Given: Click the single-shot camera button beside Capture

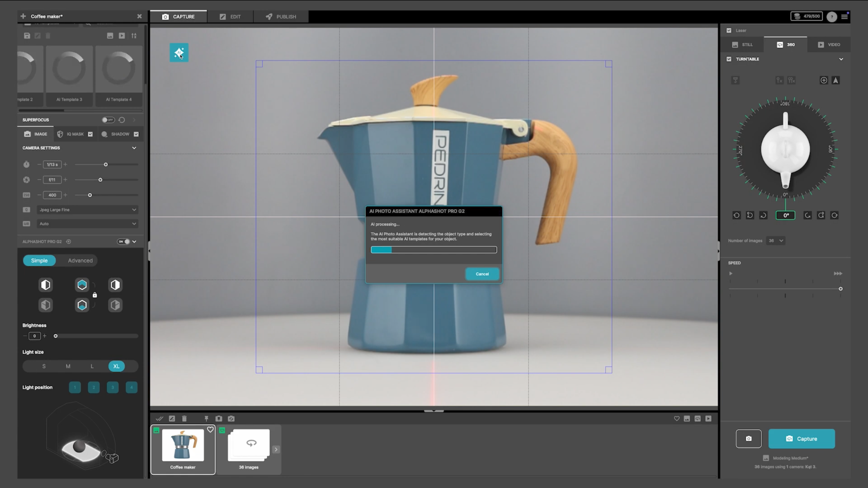Looking at the screenshot, I should (749, 439).
